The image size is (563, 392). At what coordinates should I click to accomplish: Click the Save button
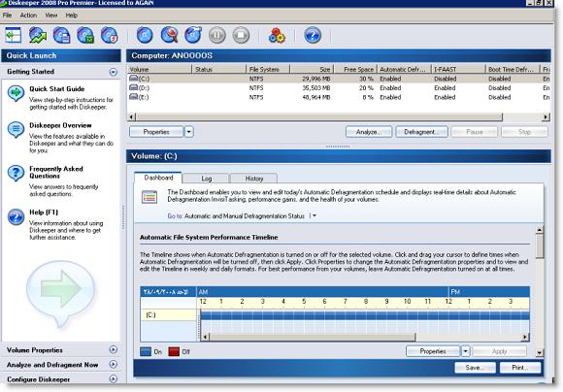[475, 367]
